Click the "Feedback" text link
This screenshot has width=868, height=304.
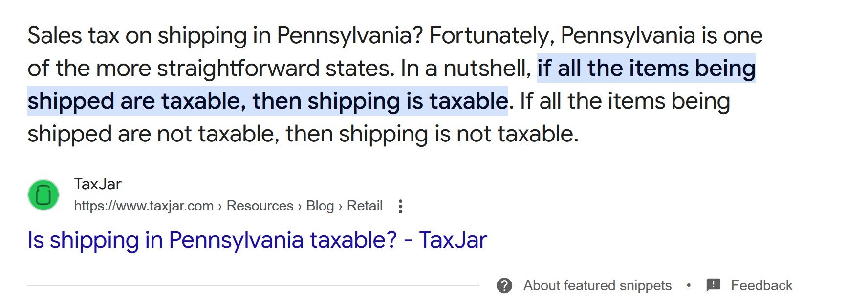(x=761, y=285)
